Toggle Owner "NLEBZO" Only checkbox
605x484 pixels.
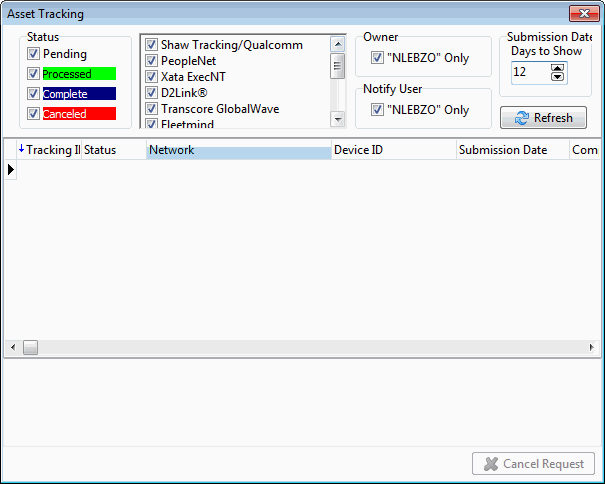377,58
